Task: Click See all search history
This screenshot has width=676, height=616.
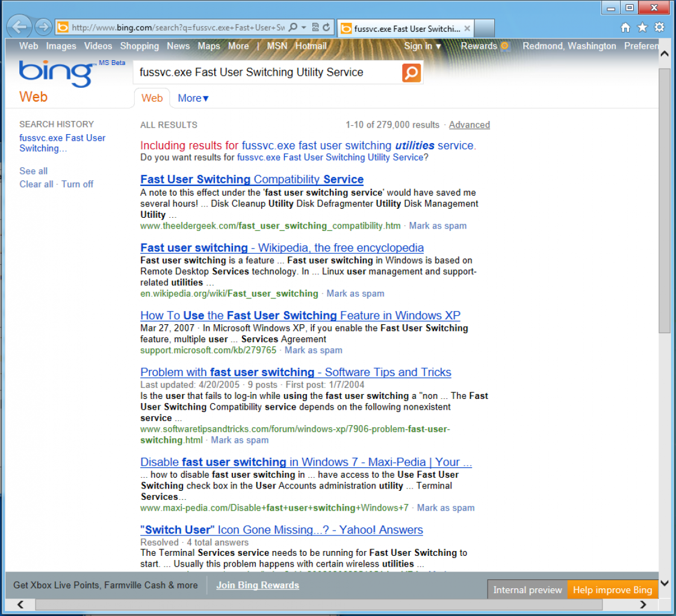Action: coord(33,171)
